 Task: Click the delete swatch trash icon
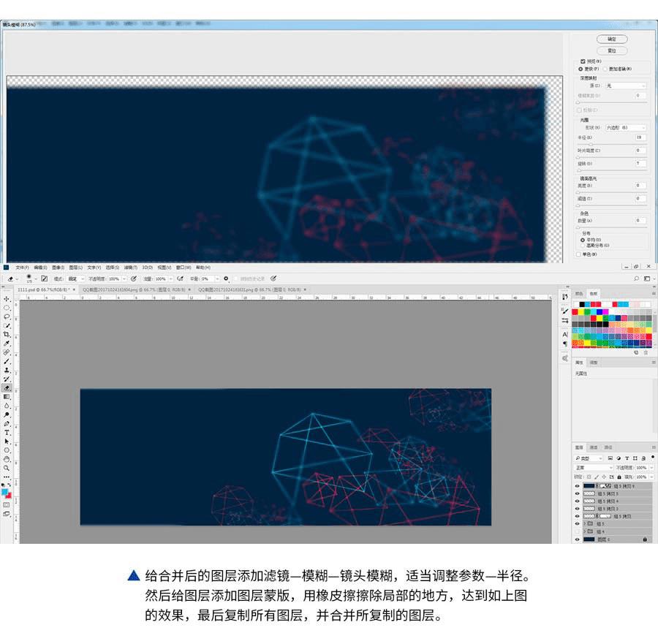coord(646,353)
